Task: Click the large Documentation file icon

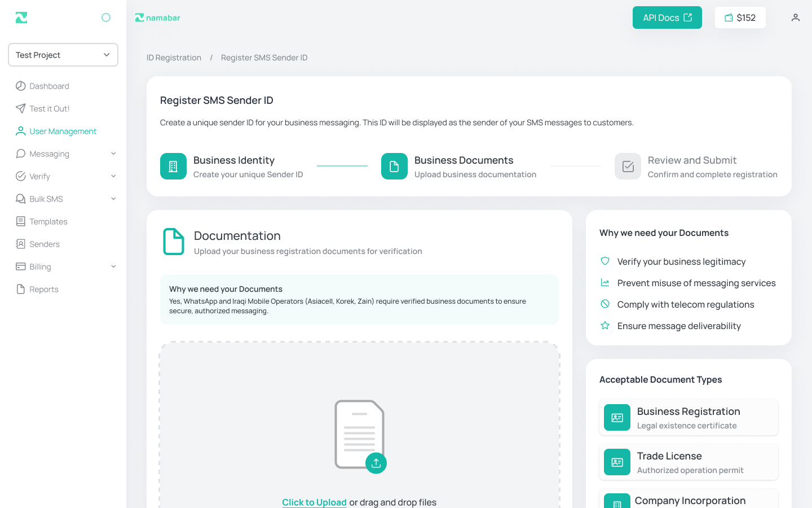Action: point(174,242)
